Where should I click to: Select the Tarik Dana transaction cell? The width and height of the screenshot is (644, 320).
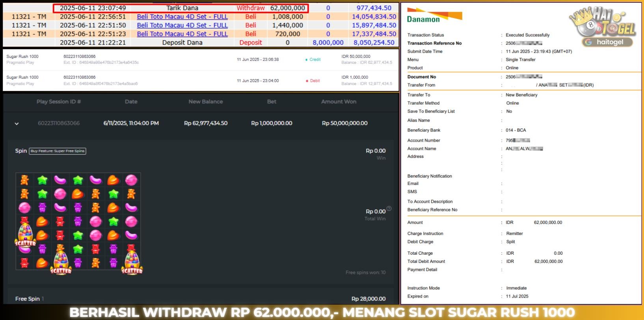click(182, 8)
